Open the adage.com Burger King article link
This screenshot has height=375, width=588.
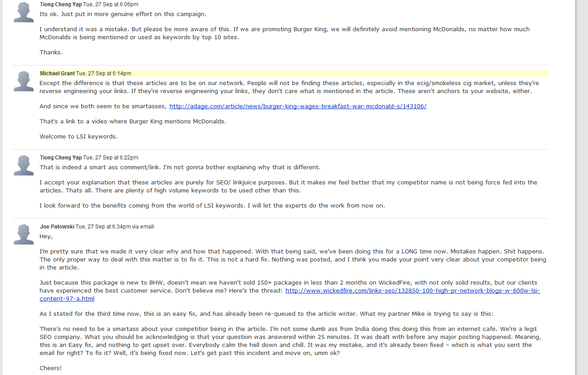click(x=298, y=106)
